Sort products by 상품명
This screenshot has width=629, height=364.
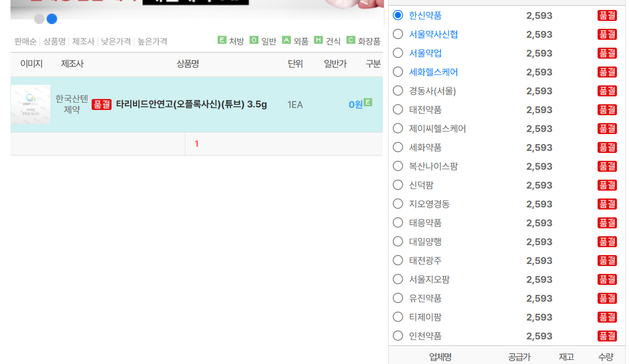pos(54,41)
